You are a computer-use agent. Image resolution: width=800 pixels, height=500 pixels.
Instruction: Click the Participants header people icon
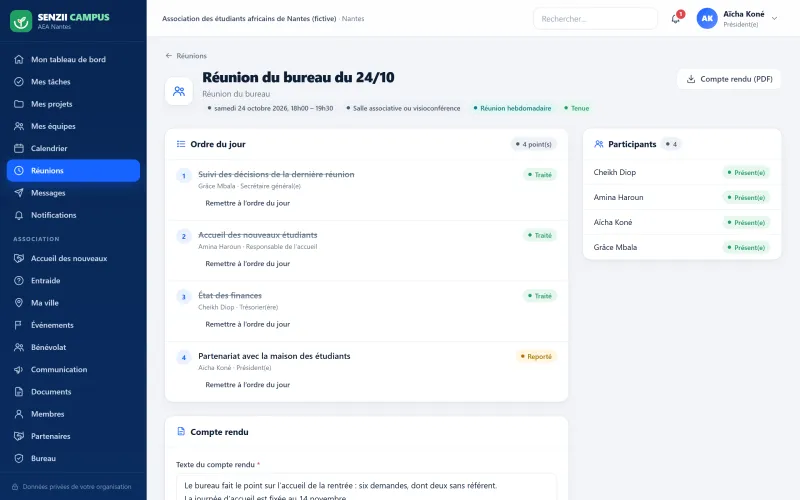pos(598,144)
